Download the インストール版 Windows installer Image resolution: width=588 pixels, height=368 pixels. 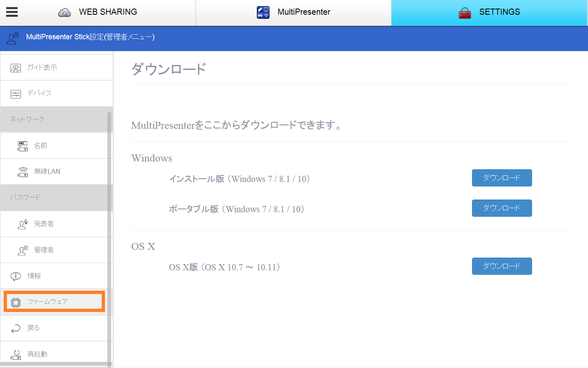click(x=502, y=178)
